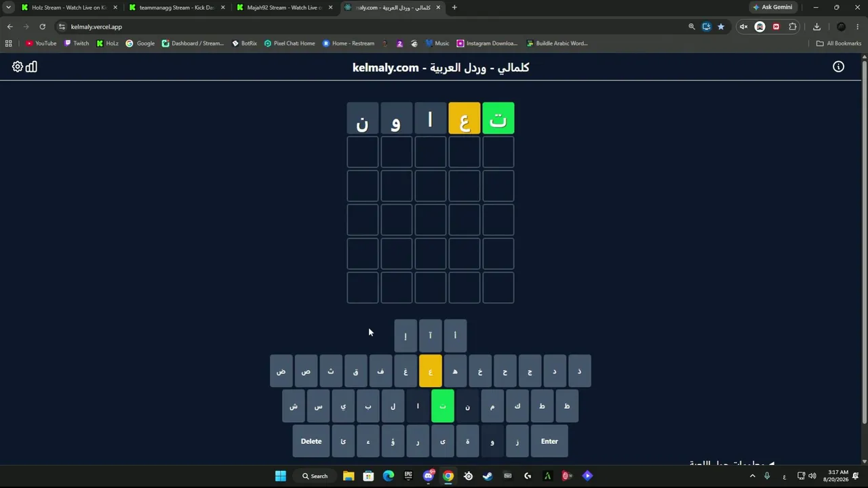Show hidden system tray icons

point(752,476)
